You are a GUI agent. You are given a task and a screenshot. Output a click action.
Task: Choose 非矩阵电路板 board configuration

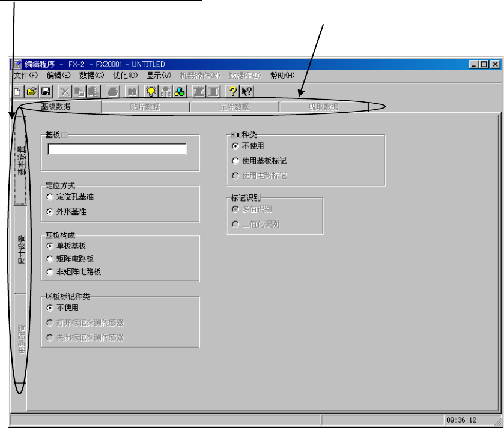click(x=50, y=272)
